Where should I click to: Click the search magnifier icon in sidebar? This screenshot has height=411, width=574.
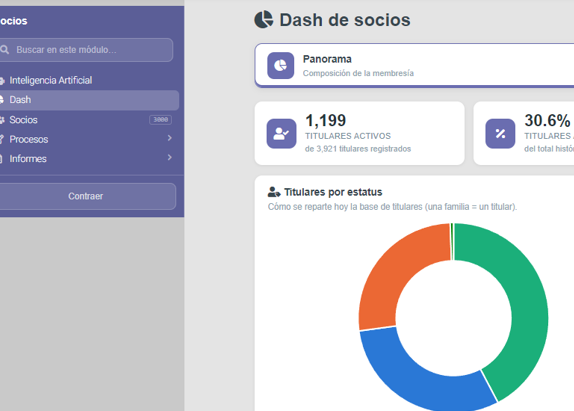click(4, 50)
